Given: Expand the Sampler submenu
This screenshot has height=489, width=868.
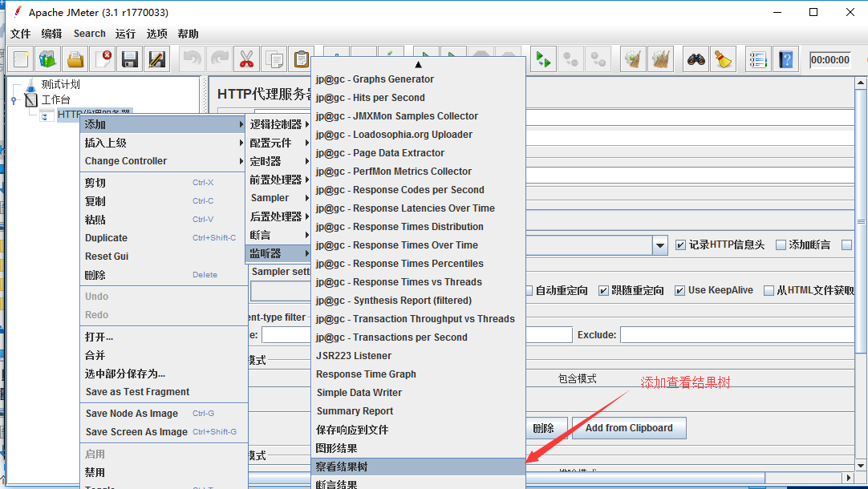Looking at the screenshot, I should [278, 198].
